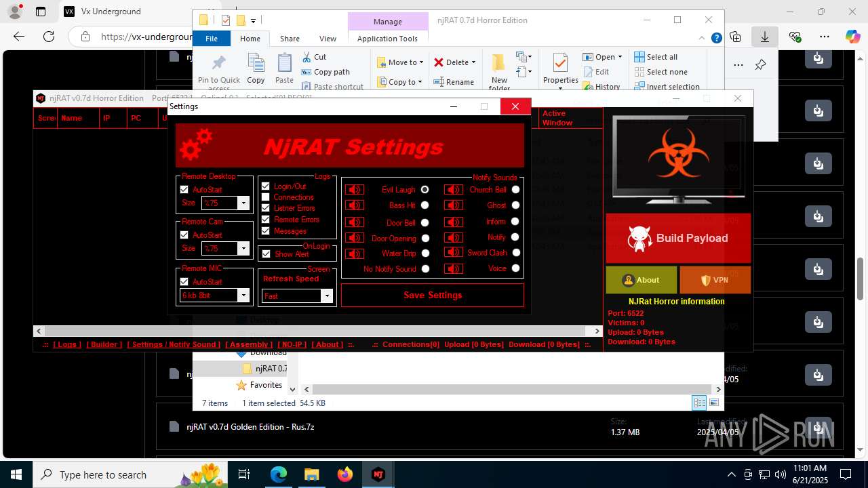Click the Windows search box

click(x=130, y=474)
